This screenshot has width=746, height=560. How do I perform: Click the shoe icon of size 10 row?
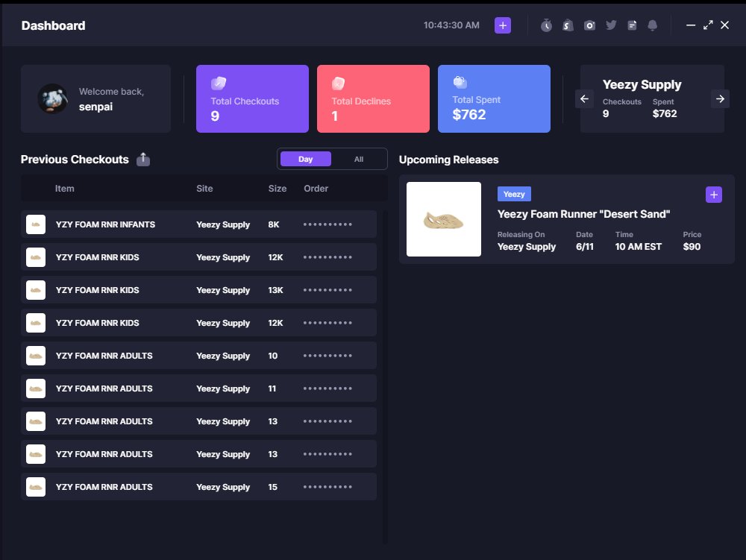36,356
